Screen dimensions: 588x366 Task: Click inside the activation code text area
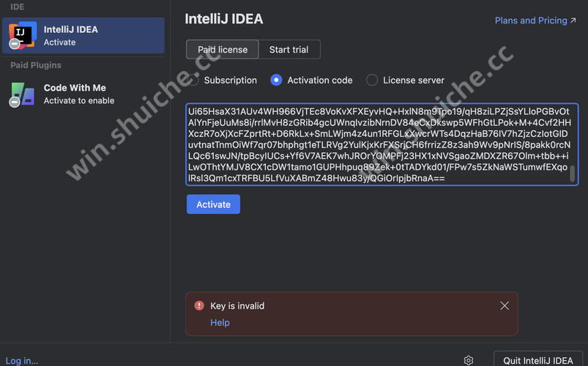pyautogui.click(x=382, y=144)
